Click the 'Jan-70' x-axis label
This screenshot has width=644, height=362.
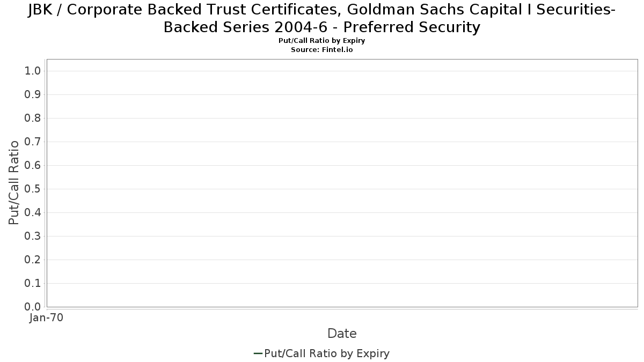[x=46, y=317]
